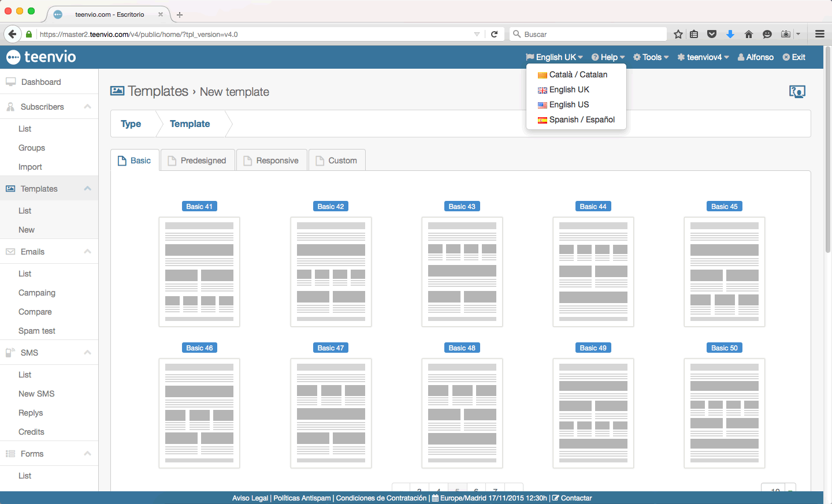
Task: Open the Firefox hamburger menu
Action: coord(819,34)
